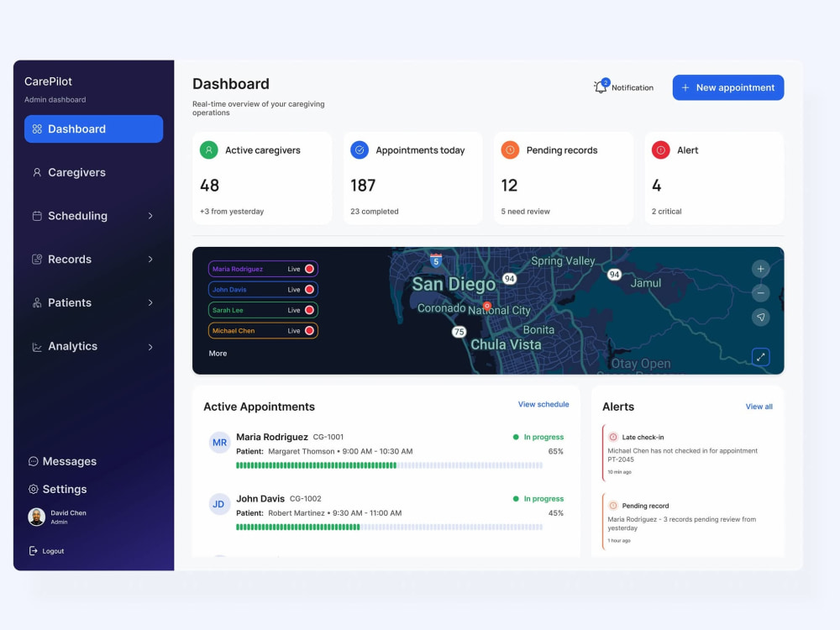Click Maria Rodriguez In progress status
Screen dimensions: 840x630
538,437
